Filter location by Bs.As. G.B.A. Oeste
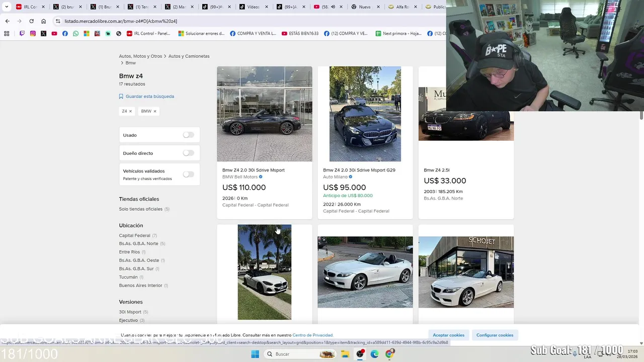Image resolution: width=644 pixels, height=362 pixels. tap(139, 260)
